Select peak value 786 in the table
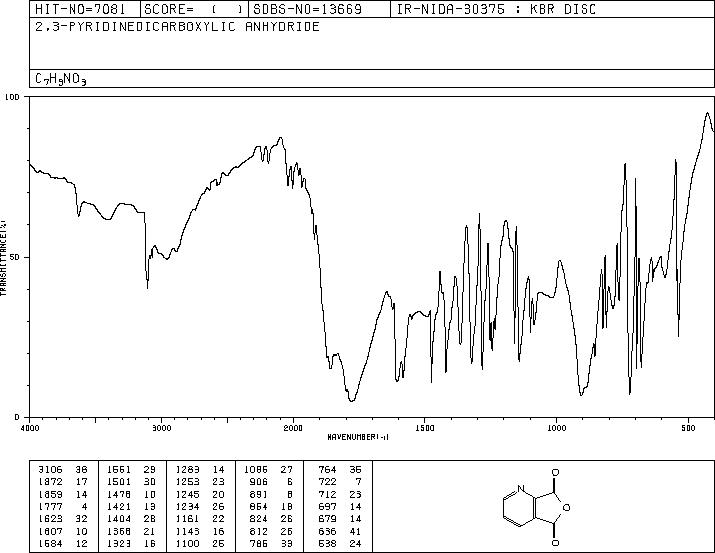715x553 pixels. point(259,543)
